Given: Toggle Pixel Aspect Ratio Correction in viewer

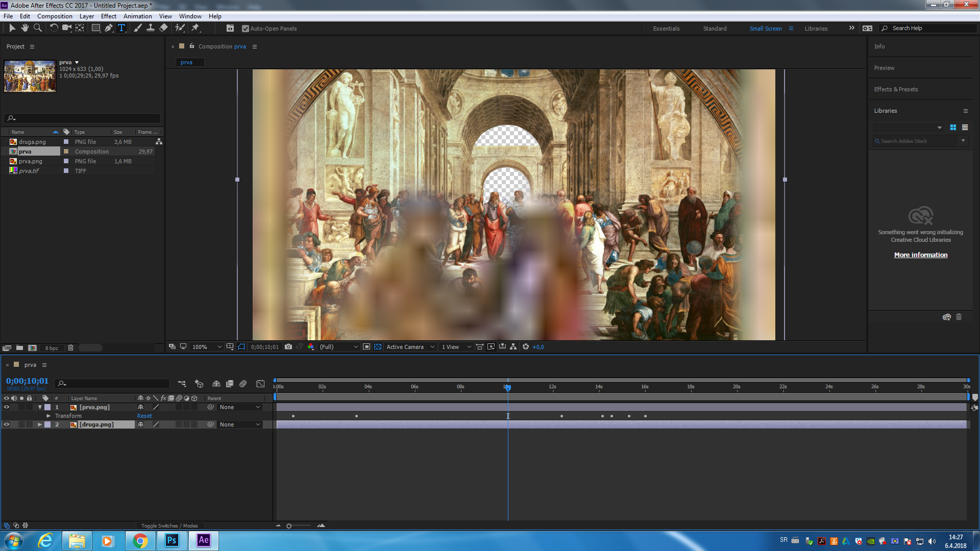Looking at the screenshot, I should click(480, 347).
